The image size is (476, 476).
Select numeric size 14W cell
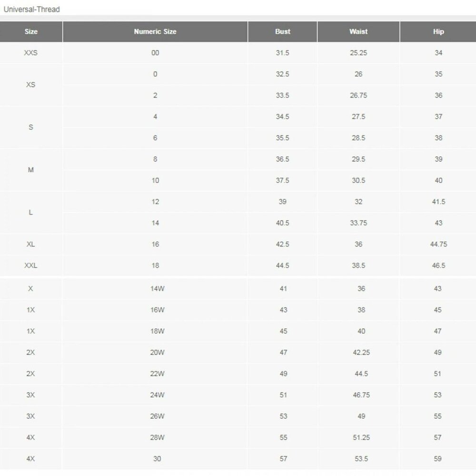tap(157, 289)
